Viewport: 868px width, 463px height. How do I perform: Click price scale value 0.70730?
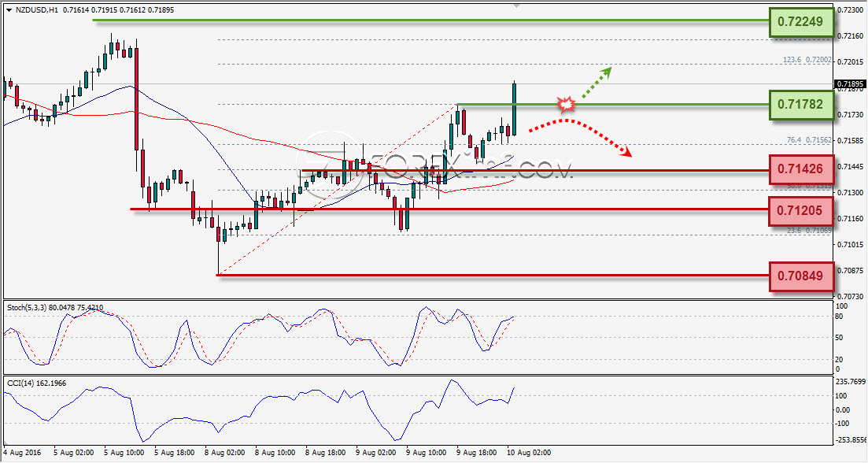(x=851, y=297)
